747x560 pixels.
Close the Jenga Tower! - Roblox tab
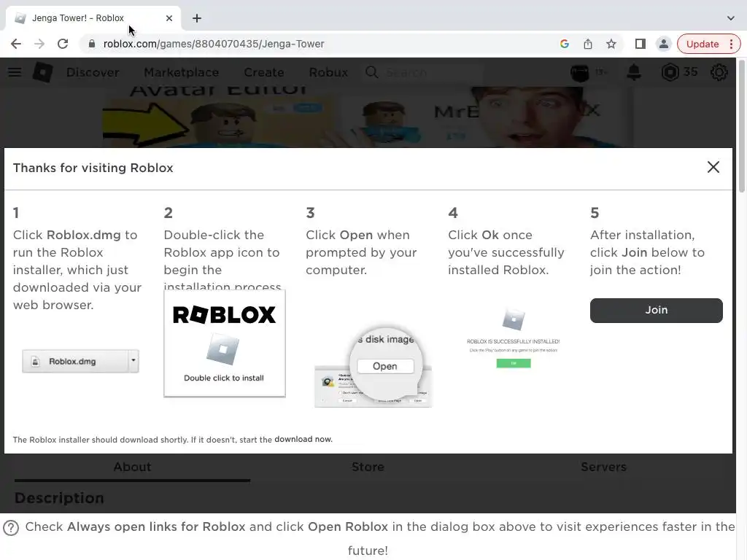click(x=169, y=18)
